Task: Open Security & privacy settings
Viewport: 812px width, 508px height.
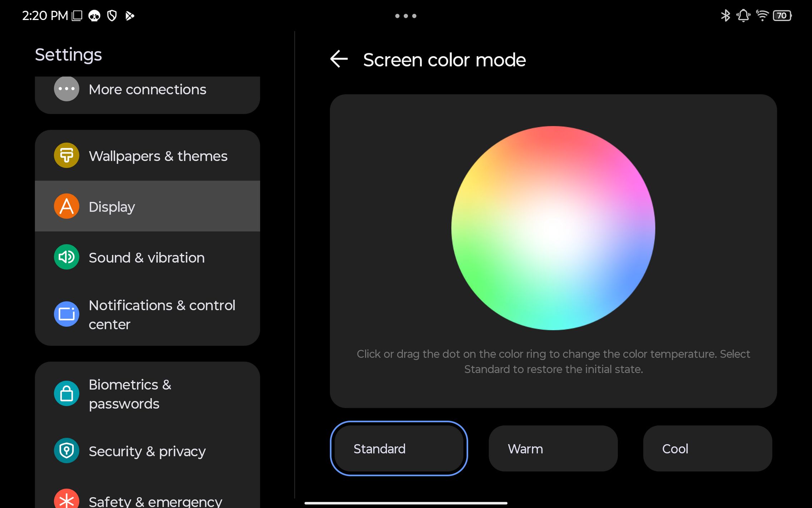Action: coord(147,451)
